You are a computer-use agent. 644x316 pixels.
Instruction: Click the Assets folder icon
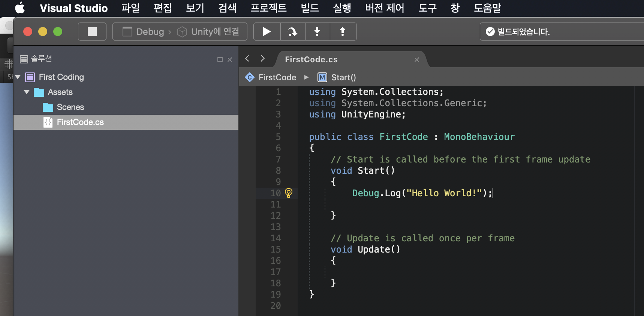pos(39,92)
